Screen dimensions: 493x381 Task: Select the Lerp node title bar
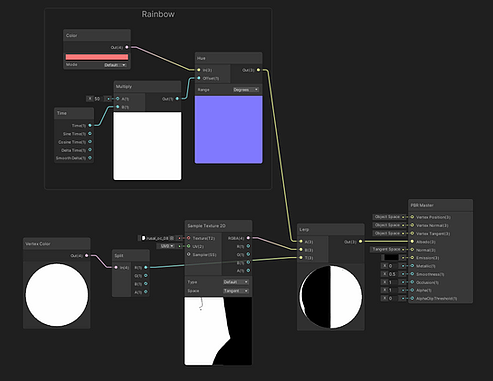pos(331,230)
